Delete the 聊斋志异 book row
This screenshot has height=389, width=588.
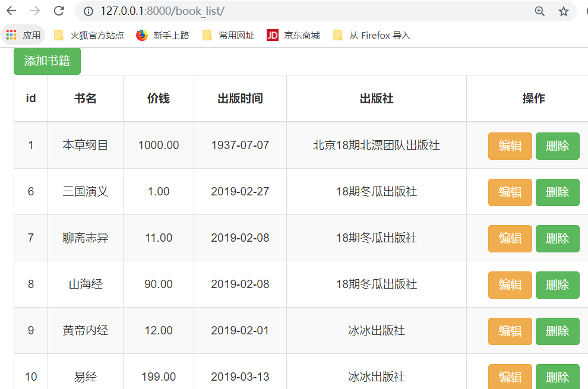tap(558, 239)
